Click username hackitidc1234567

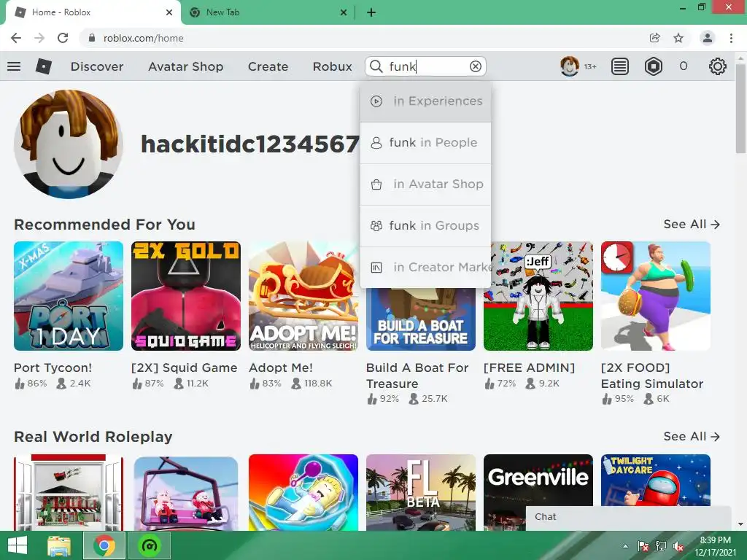250,144
